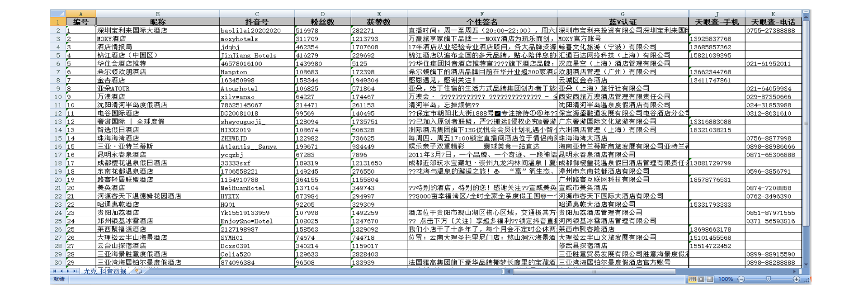Select cell 12131650 in 获赞数 column
The width and height of the screenshot is (868, 294).
coord(379,163)
